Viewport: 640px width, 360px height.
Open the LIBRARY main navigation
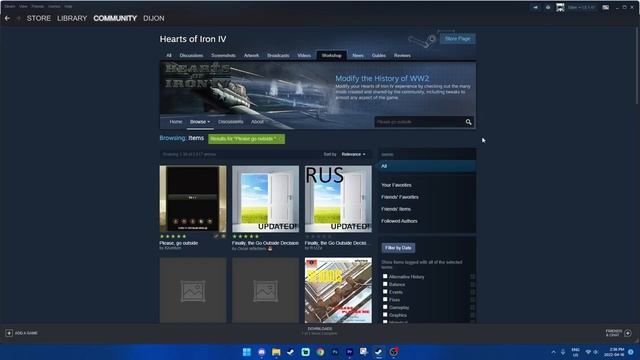tap(72, 18)
